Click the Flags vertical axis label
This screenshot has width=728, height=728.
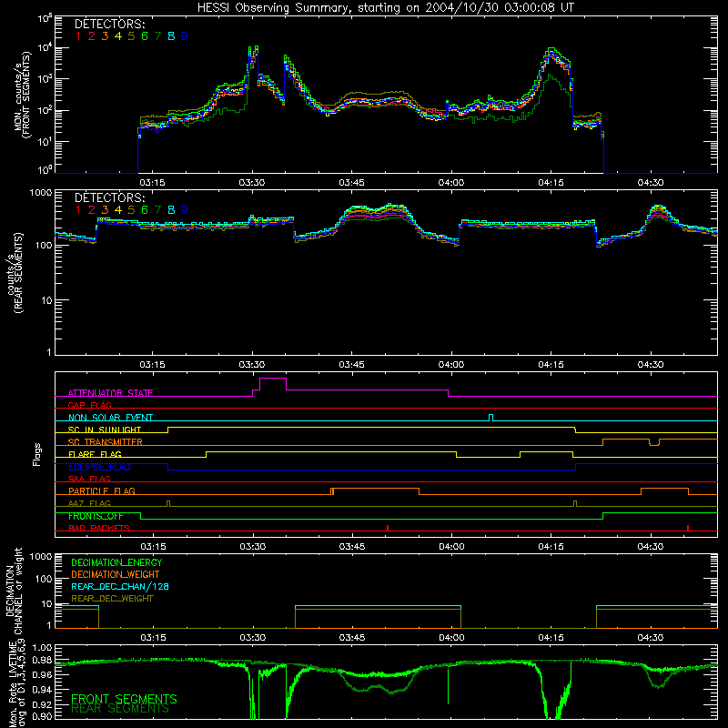tap(37, 454)
